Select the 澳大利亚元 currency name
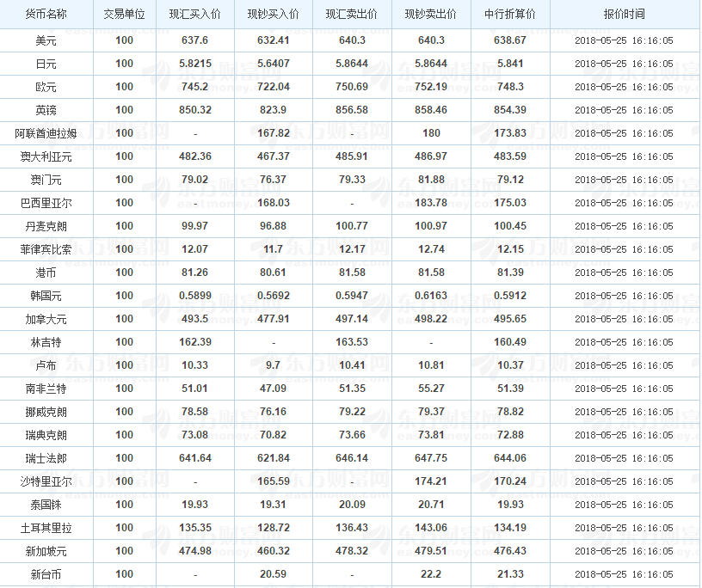The width and height of the screenshot is (702, 588). click(x=46, y=157)
